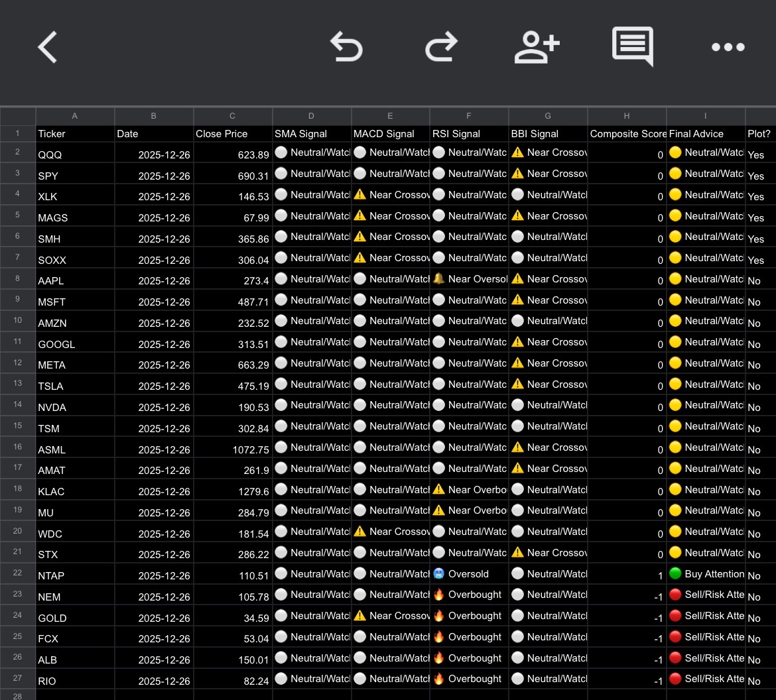Select AAPL's Near Oversold RSI cell
The width and height of the screenshot is (776, 700).
469,279
